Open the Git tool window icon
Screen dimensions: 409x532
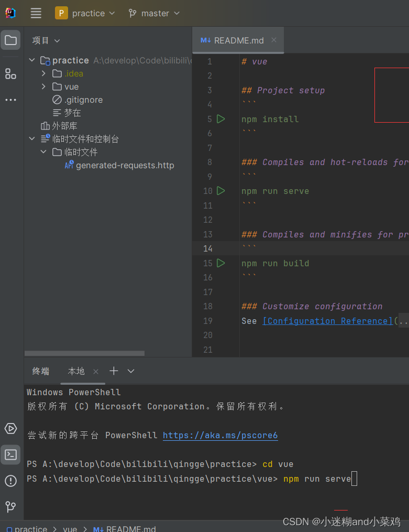[10, 507]
